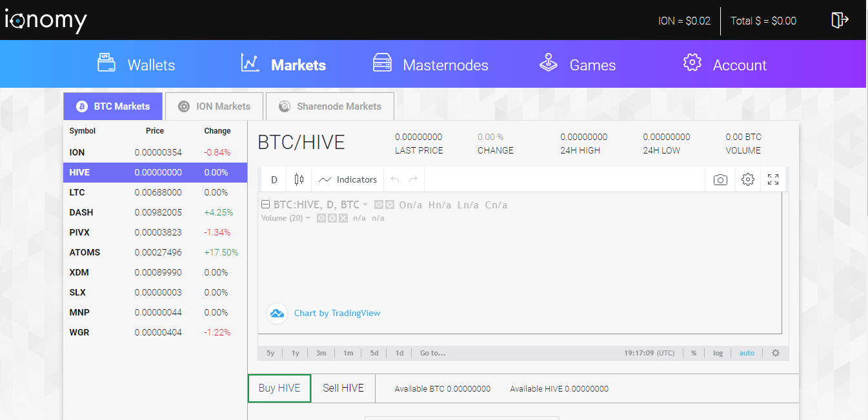868x420 pixels.
Task: Set chart range to 1y
Action: click(x=296, y=353)
